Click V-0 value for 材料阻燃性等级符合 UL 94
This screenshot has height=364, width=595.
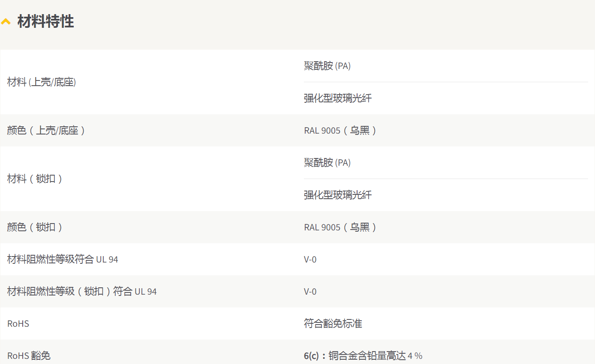[310, 260]
